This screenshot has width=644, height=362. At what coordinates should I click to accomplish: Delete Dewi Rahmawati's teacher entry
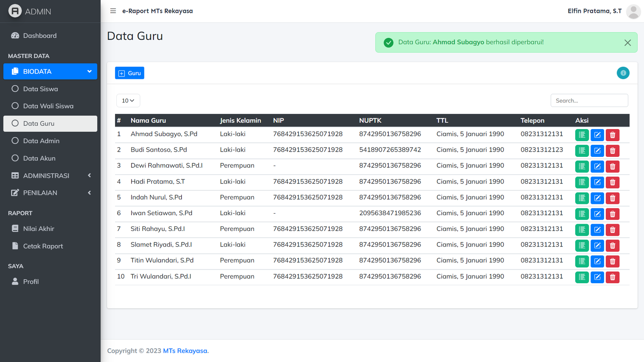(x=612, y=167)
